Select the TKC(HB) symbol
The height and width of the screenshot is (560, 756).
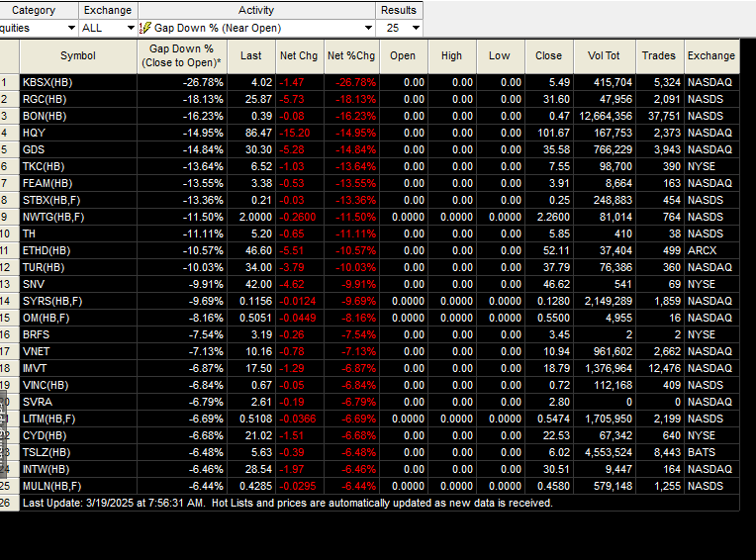pyautogui.click(x=44, y=167)
